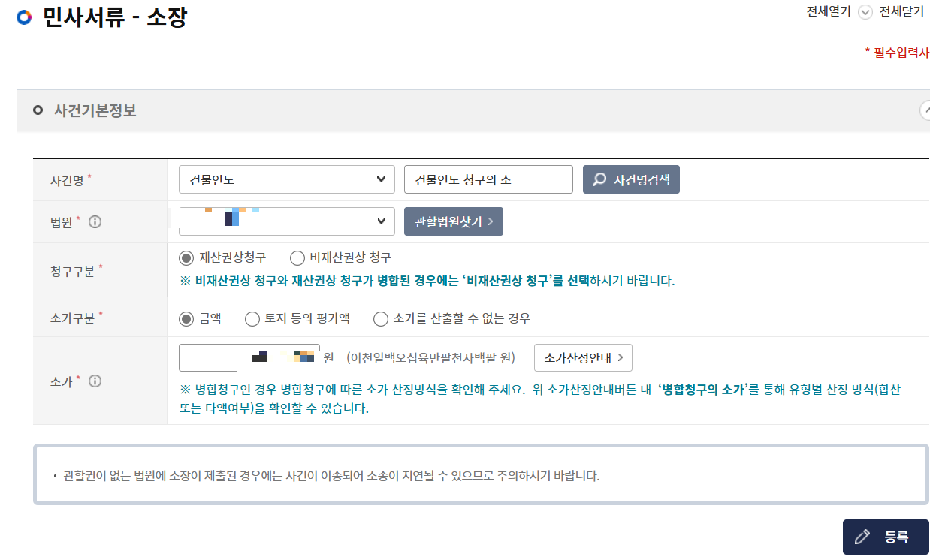This screenshot has height=560, width=930.
Task: Click the 사건기본정보 section header
Action: [x=473, y=110]
